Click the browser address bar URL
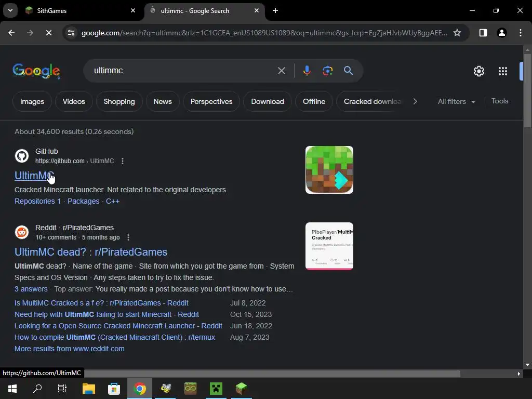 coord(264,33)
